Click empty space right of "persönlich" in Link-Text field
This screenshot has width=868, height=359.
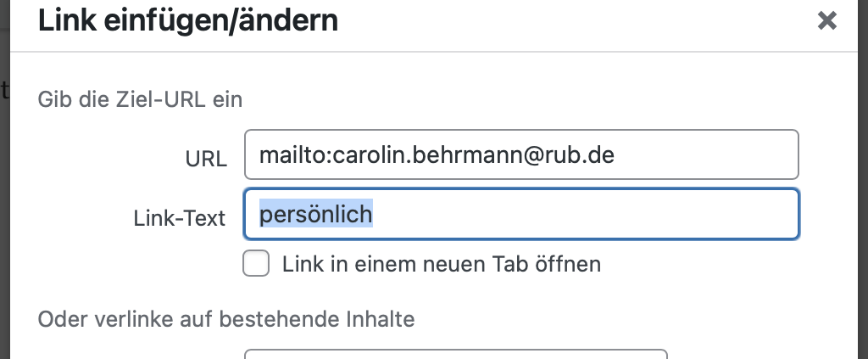[581, 215]
